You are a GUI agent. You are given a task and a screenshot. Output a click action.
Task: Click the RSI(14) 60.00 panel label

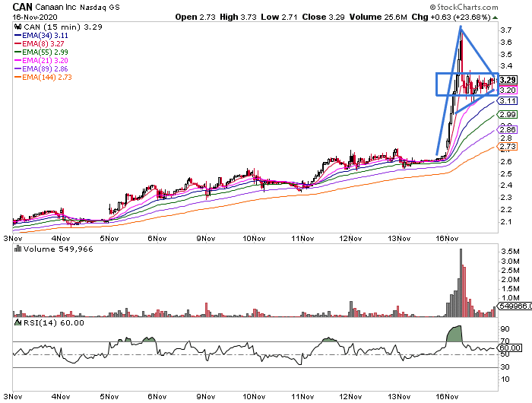click(x=54, y=323)
